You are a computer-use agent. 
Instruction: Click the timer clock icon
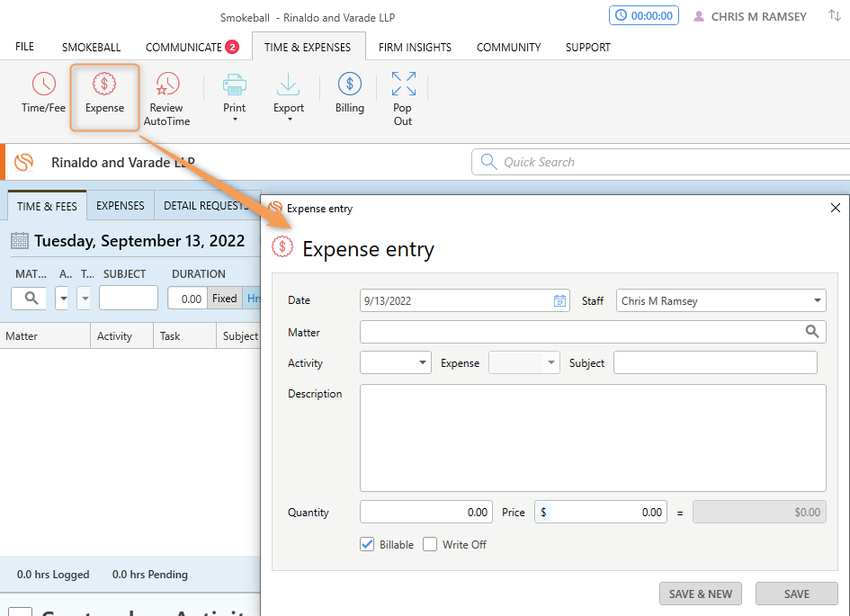coord(621,15)
